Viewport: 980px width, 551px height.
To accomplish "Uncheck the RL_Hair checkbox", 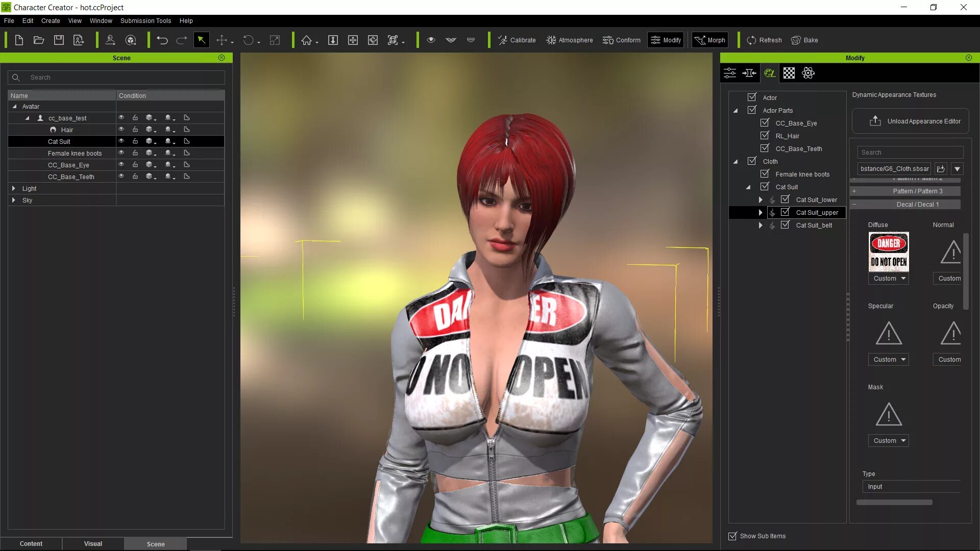I will 765,136.
